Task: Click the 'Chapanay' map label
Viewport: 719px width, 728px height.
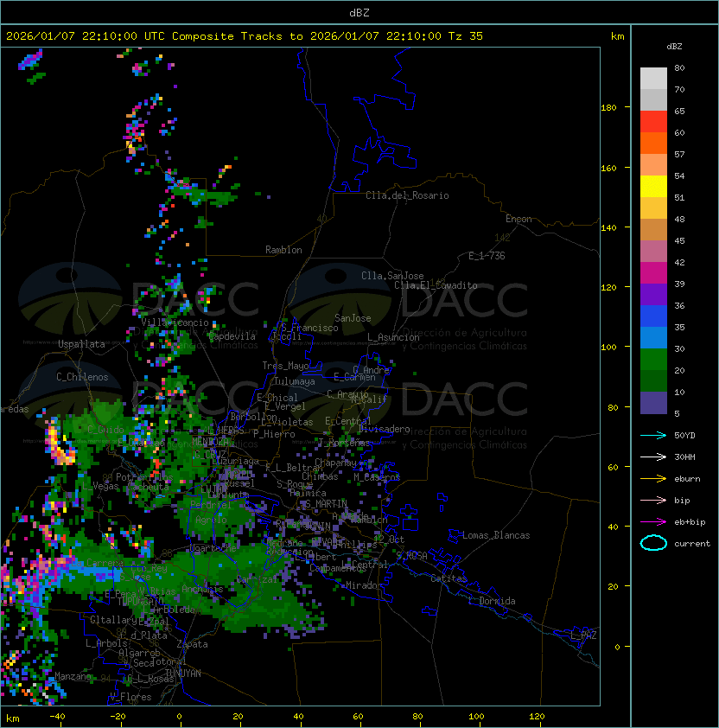Action: 335,463
